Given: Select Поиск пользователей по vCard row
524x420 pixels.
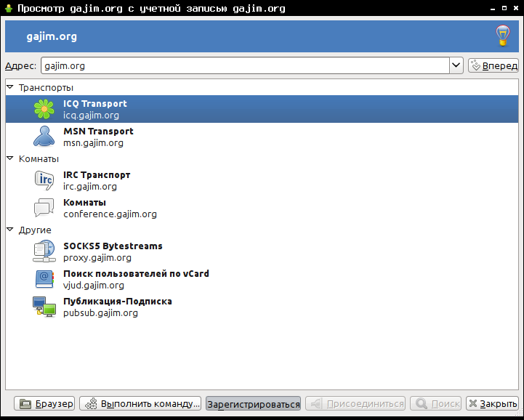Looking at the screenshot, I should [x=262, y=279].
